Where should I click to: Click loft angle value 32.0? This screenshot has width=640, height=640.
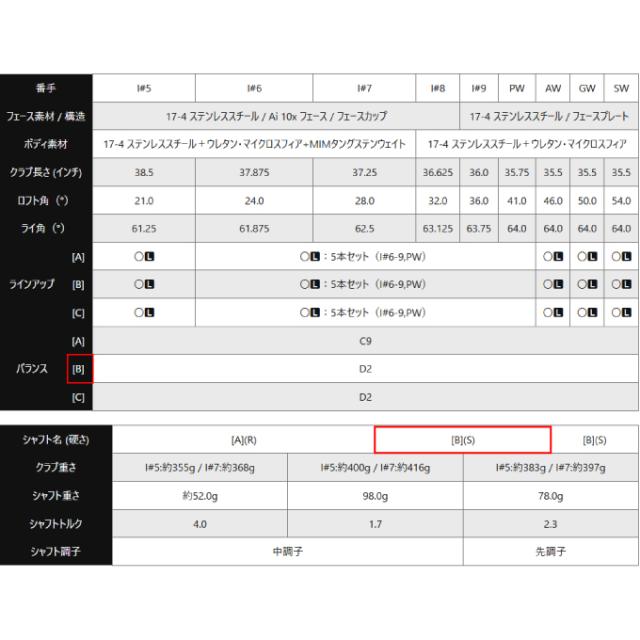click(x=438, y=201)
